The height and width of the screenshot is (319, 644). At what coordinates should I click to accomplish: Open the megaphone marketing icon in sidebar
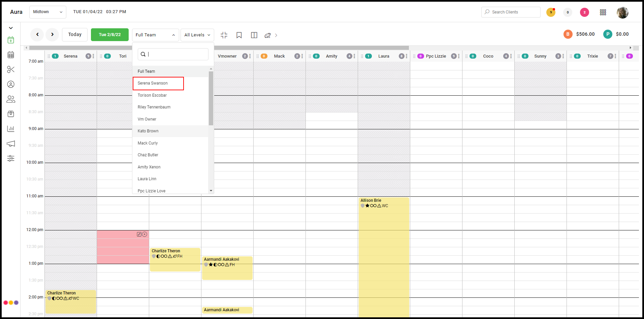[x=11, y=143]
